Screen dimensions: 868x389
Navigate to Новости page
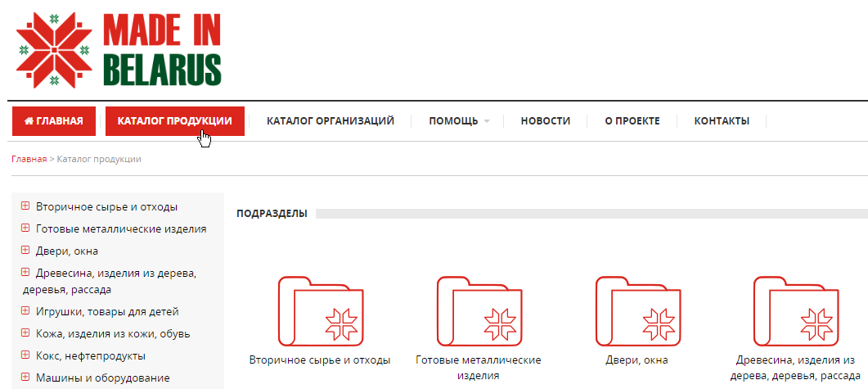546,121
